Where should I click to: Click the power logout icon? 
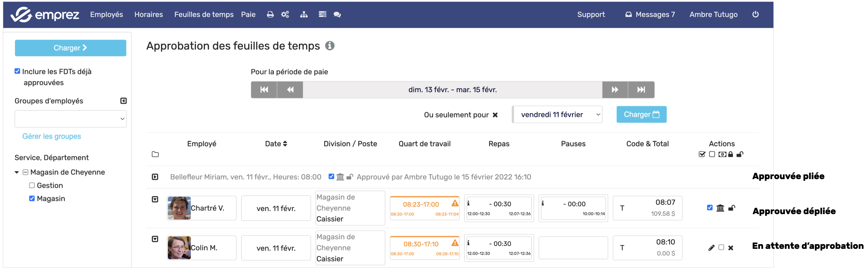click(x=755, y=14)
